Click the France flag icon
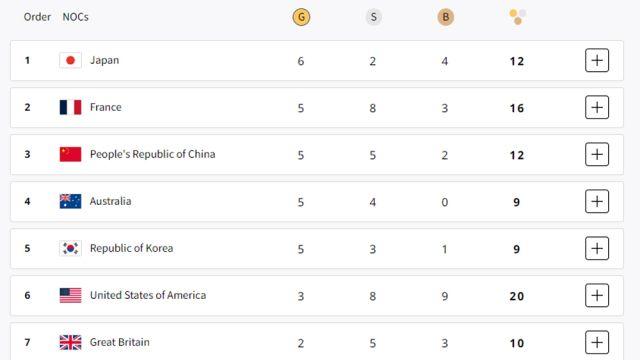The height and width of the screenshot is (360, 640). pos(70,107)
